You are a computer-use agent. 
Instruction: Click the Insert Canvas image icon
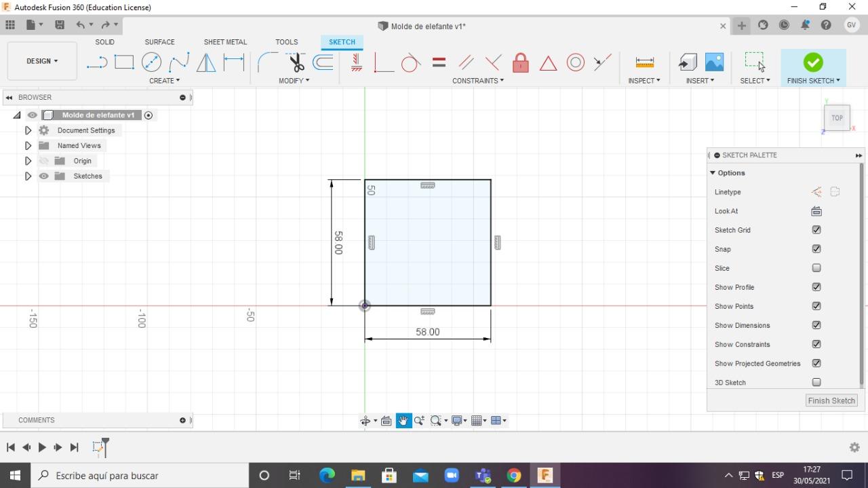click(714, 62)
